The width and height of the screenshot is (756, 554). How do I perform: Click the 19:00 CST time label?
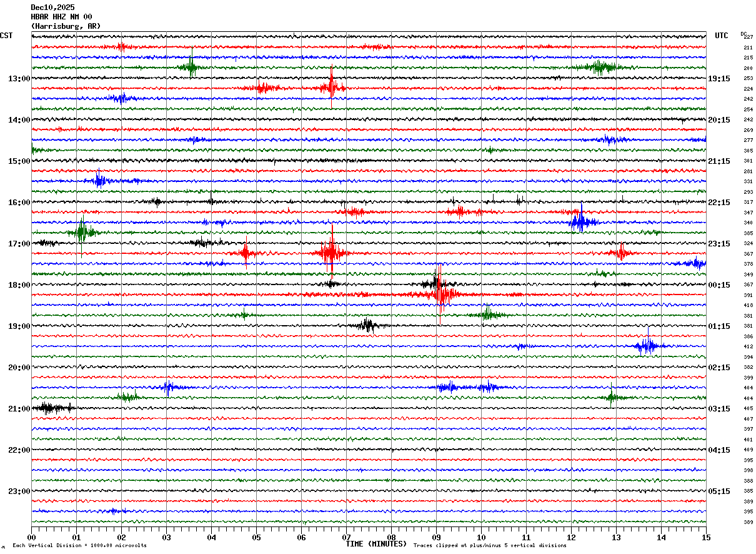point(19,326)
